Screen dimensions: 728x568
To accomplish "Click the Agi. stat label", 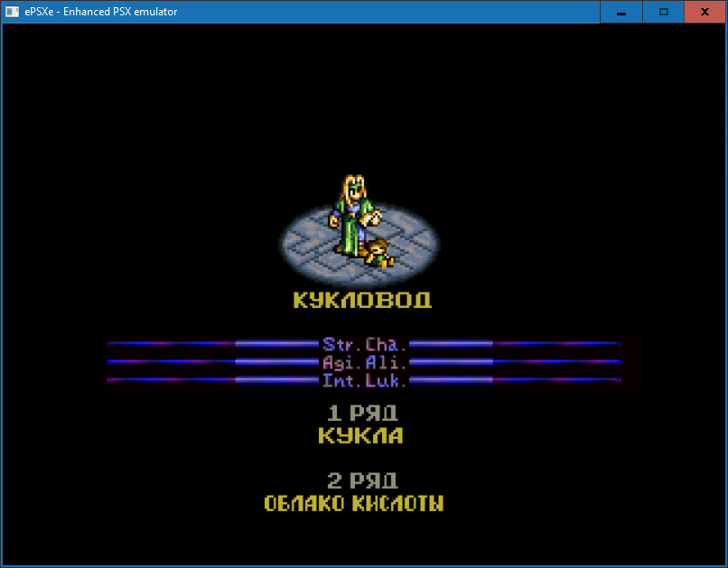I will [x=341, y=362].
